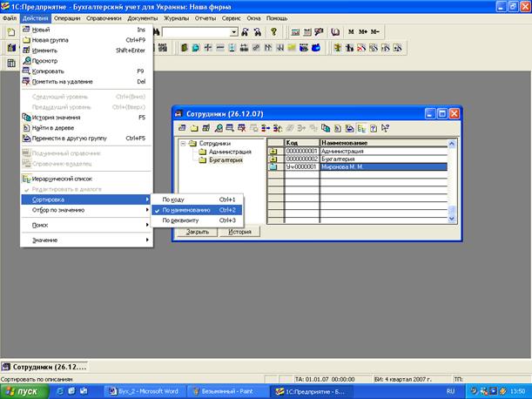Click the История button in Сотрудники window
The image size is (532, 399).
239,232
